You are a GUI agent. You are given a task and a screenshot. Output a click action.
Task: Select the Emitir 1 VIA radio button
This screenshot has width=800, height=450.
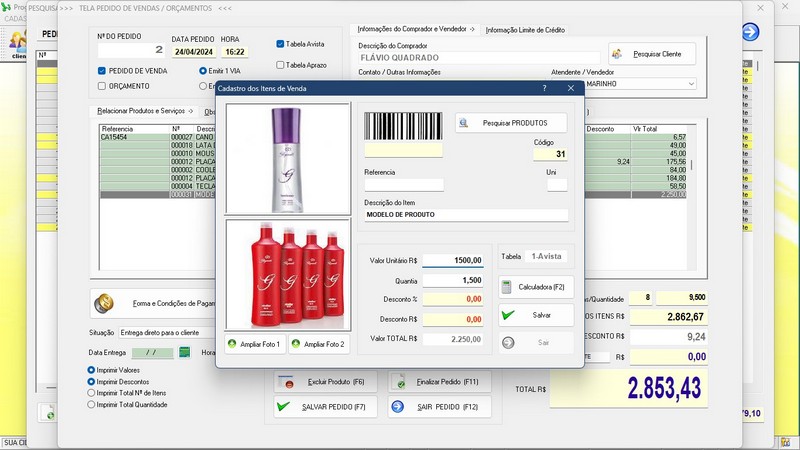click(203, 71)
